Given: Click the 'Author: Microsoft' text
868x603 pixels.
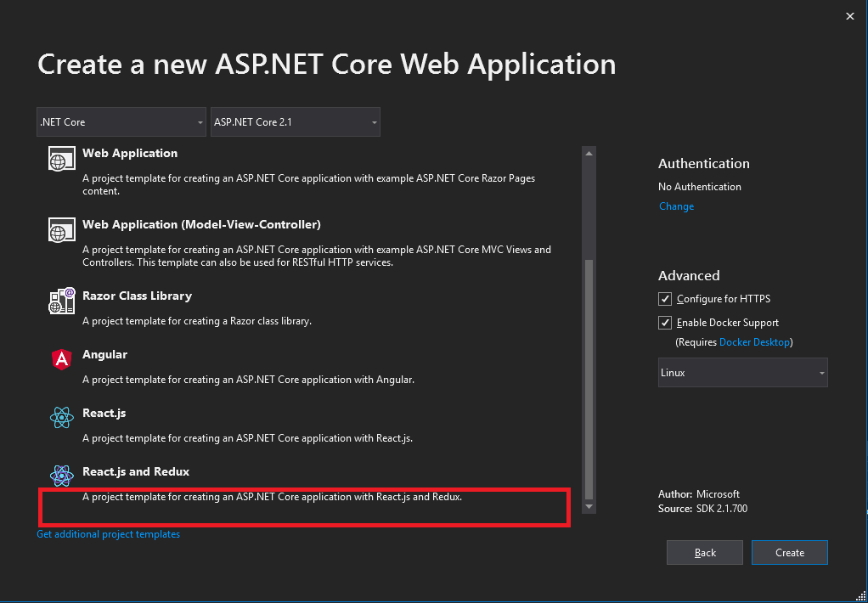Looking at the screenshot, I should tap(699, 494).
